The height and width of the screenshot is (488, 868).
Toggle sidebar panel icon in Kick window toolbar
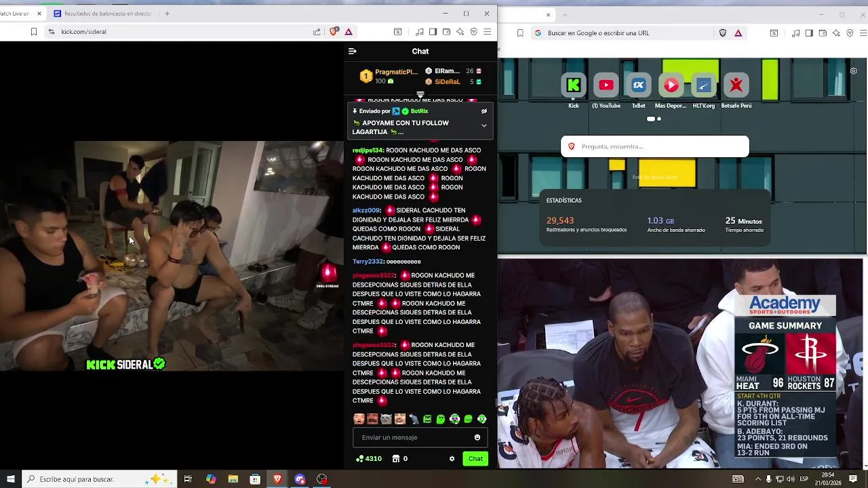click(433, 32)
